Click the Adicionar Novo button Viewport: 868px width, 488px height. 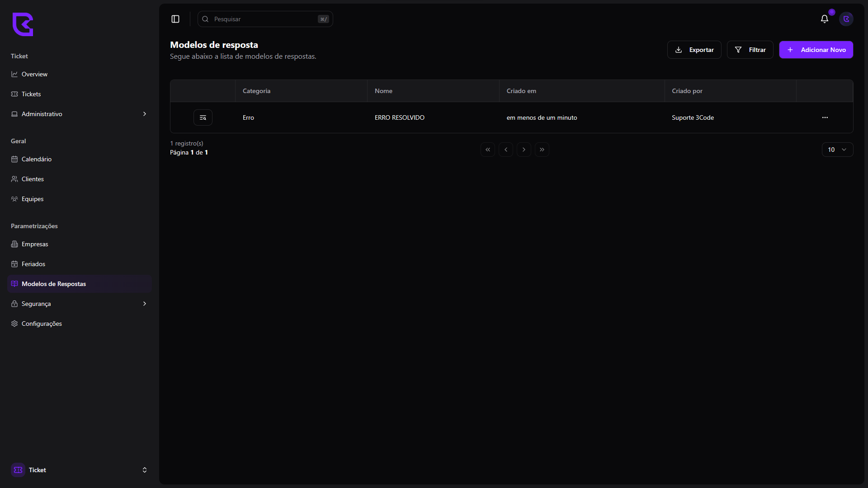pos(816,50)
